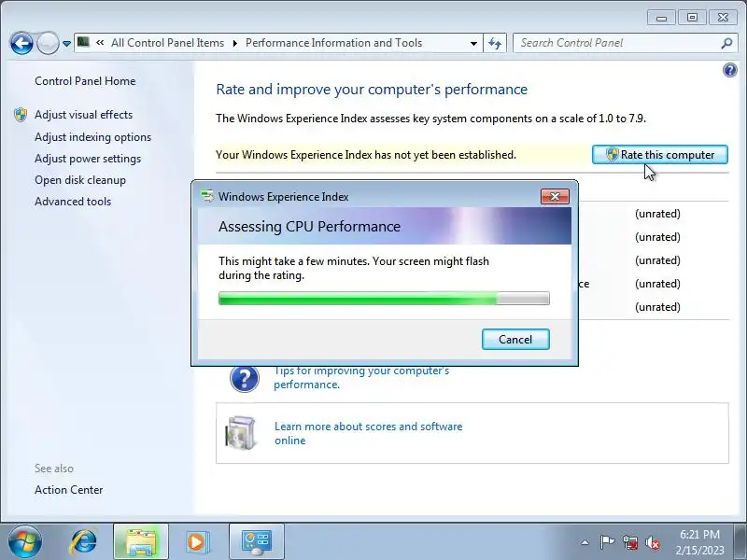The width and height of the screenshot is (747, 560).
Task: Click the Forward navigation arrow
Action: tap(48, 44)
